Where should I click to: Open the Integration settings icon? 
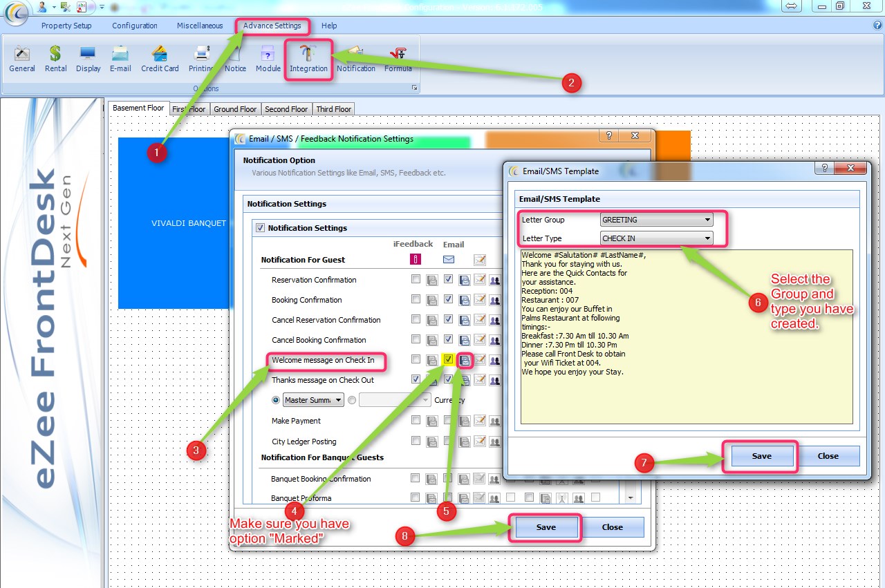(x=308, y=59)
